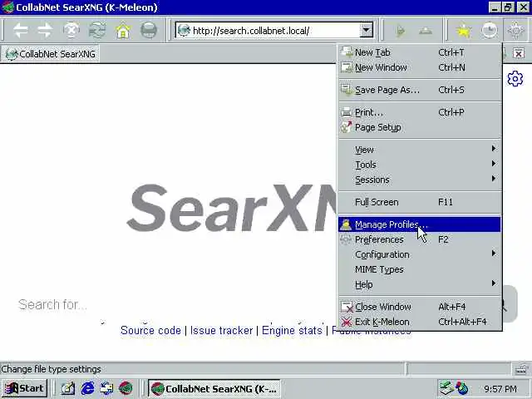Expand the Sessions submenu
532x399 pixels.
[420, 180]
